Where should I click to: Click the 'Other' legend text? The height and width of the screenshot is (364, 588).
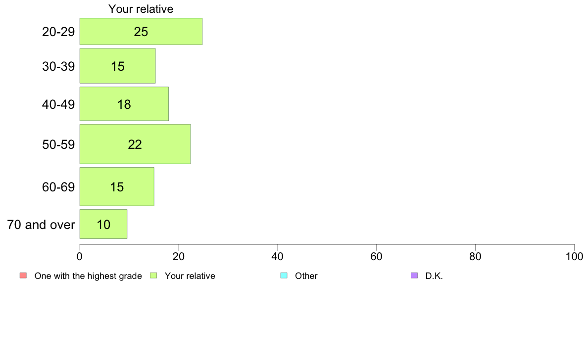coord(306,276)
